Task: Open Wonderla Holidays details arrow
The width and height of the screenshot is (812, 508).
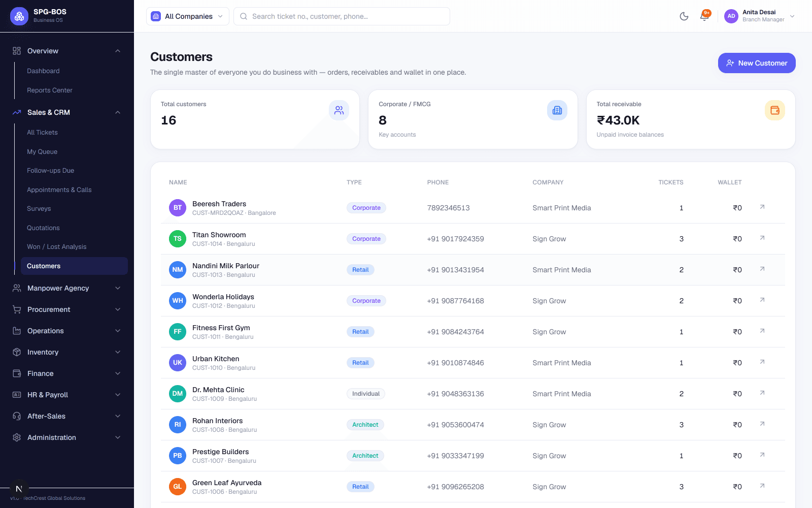Action: click(762, 300)
